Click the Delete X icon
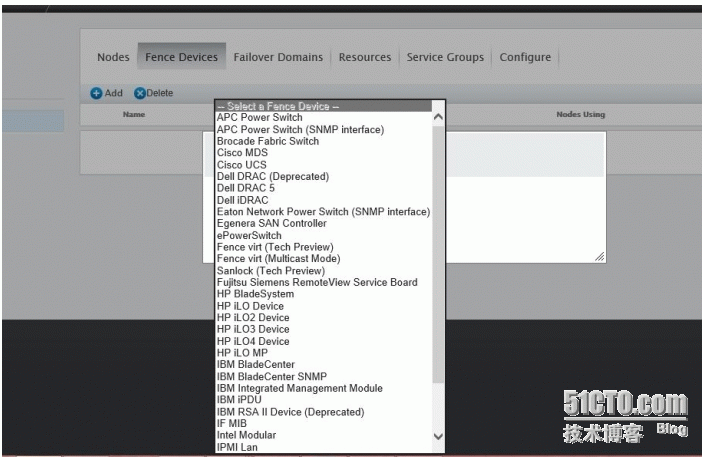Image resolution: width=702 pixels, height=457 pixels. pyautogui.click(x=140, y=93)
